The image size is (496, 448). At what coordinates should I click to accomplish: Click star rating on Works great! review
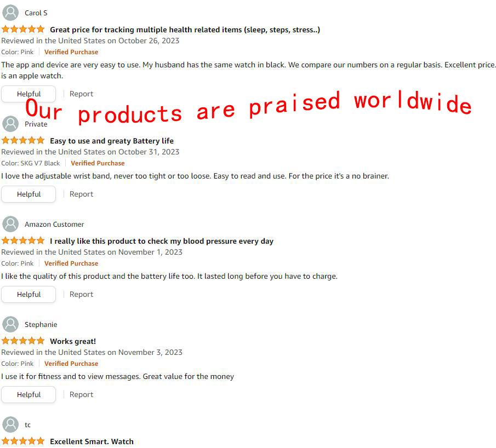23,341
